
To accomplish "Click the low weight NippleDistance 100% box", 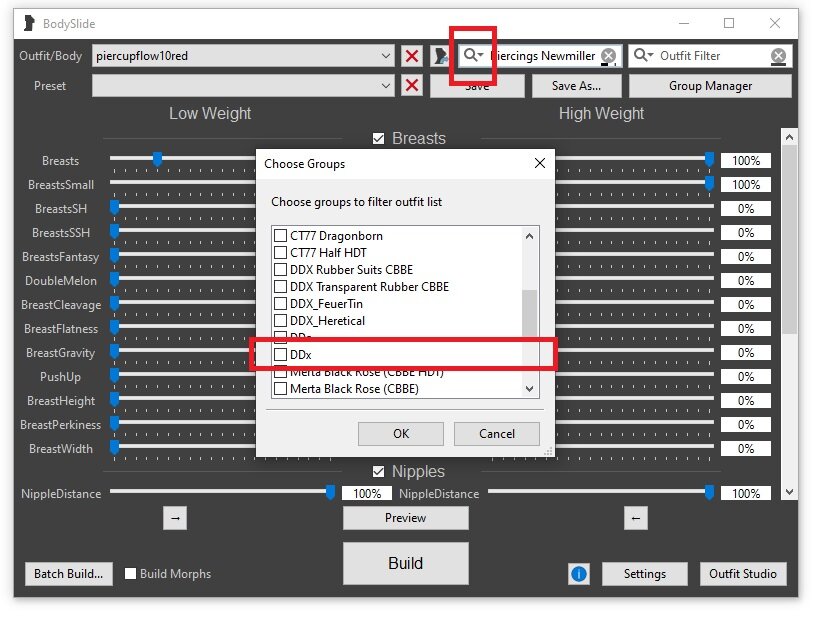I will tap(367, 494).
